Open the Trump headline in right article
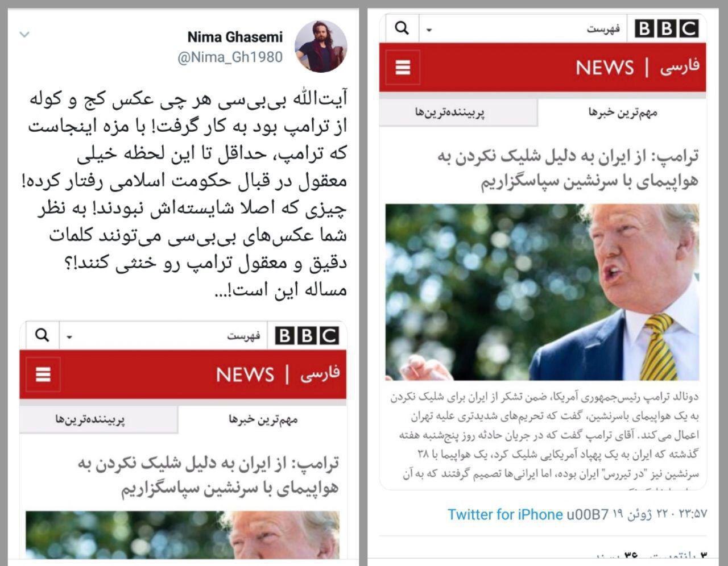 tap(569, 169)
